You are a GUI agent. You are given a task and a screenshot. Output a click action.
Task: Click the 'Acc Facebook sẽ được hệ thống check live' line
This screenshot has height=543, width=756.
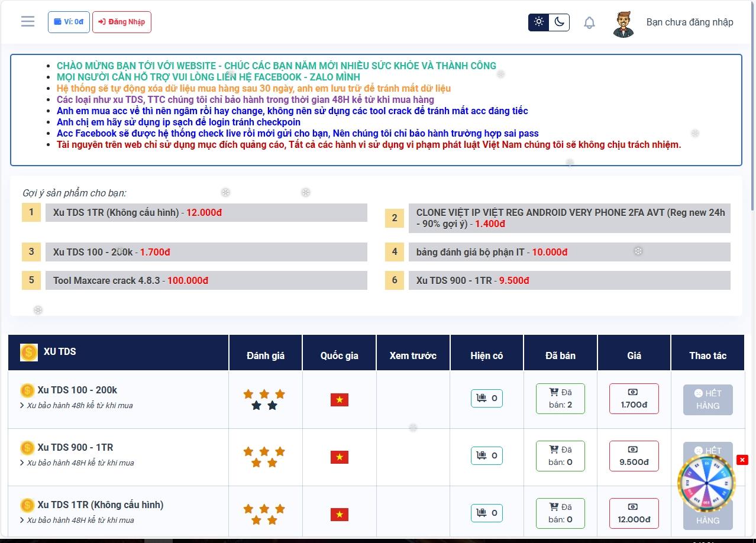click(x=298, y=133)
